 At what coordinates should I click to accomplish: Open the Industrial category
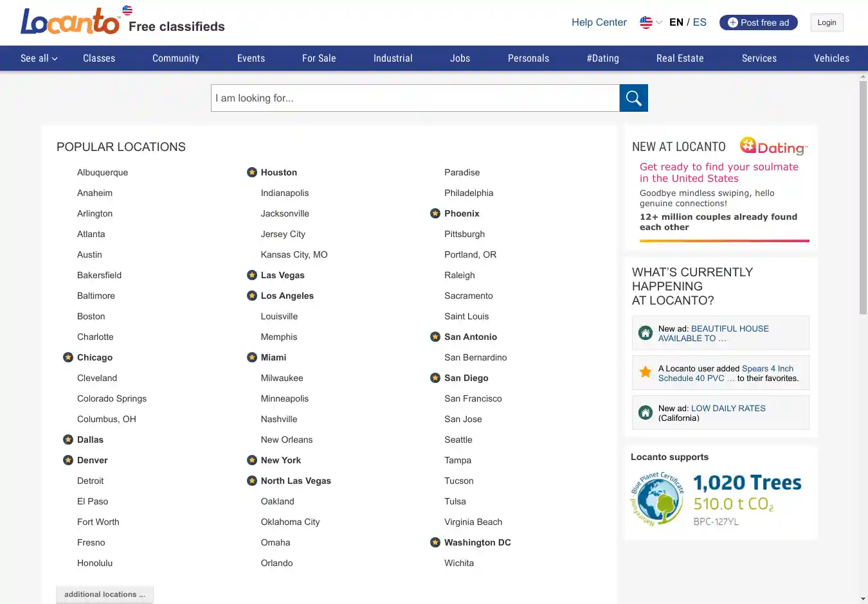point(393,58)
